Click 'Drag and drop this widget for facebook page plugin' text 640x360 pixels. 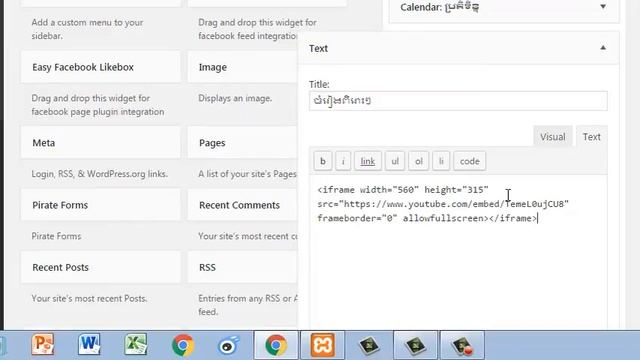coord(98,105)
